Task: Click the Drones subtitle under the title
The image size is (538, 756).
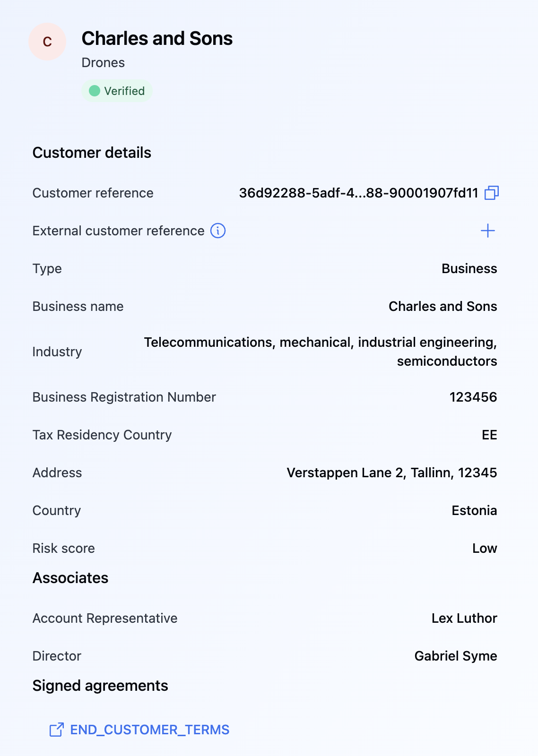Action: [103, 62]
